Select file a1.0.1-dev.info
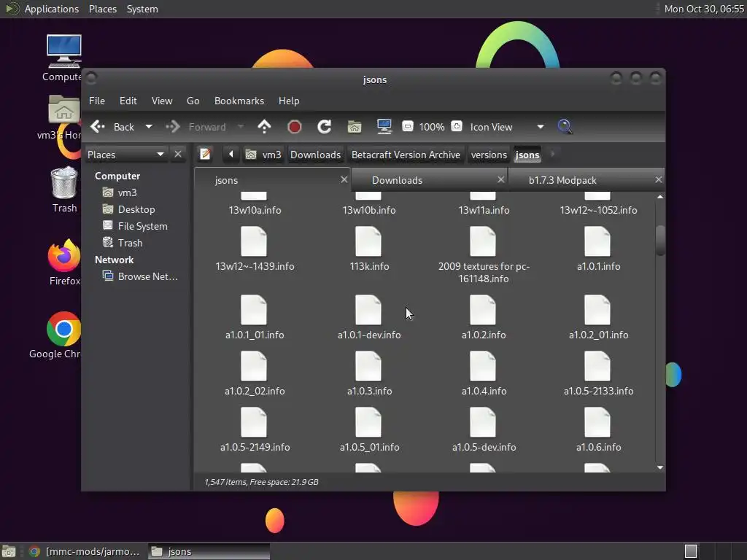The image size is (747, 560). point(368,317)
